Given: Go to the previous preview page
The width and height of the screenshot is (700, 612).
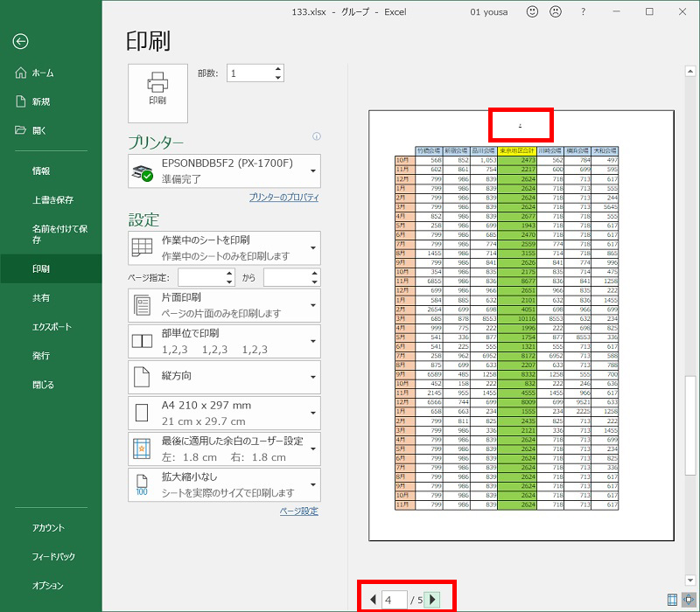Looking at the screenshot, I should tap(373, 600).
